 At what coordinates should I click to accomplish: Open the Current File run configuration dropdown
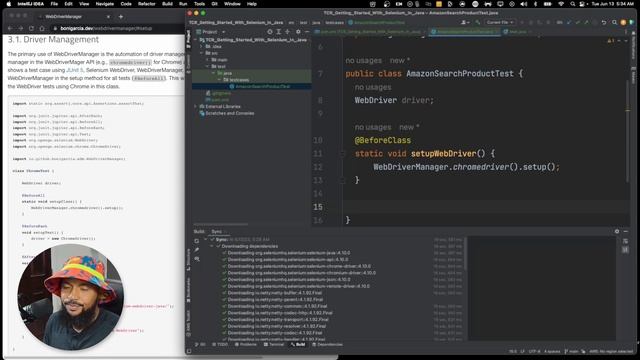[x=500, y=22]
